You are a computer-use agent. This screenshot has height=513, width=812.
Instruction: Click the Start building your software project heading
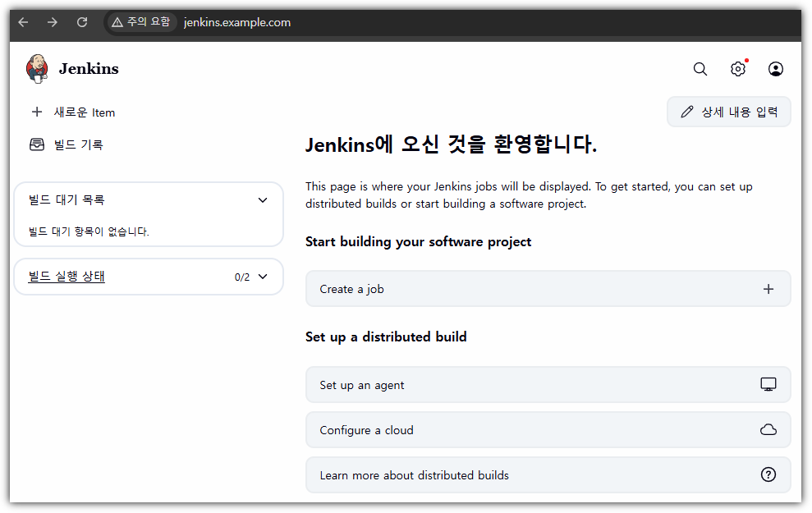coord(419,242)
